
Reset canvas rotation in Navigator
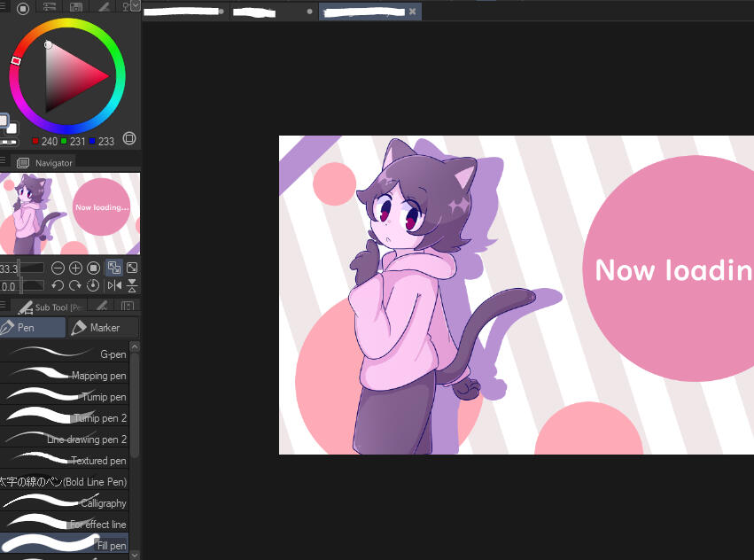93,285
